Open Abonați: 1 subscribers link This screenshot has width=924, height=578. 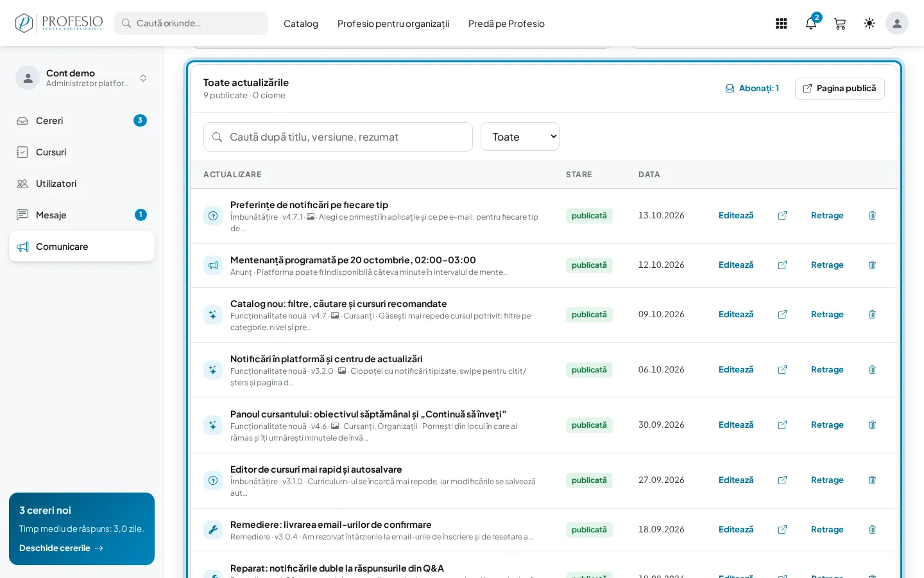point(752,89)
